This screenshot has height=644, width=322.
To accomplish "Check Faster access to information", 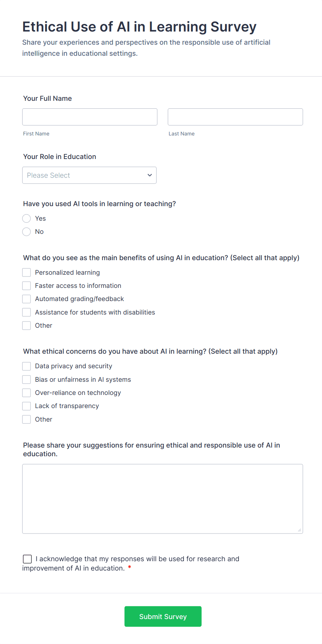I will point(27,286).
